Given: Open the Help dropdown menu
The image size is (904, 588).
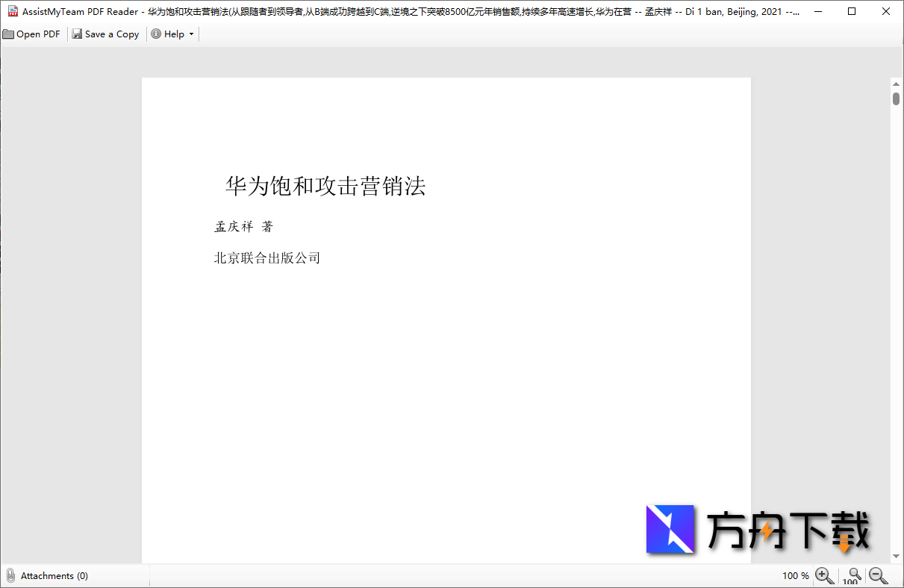Looking at the screenshot, I should [x=172, y=34].
